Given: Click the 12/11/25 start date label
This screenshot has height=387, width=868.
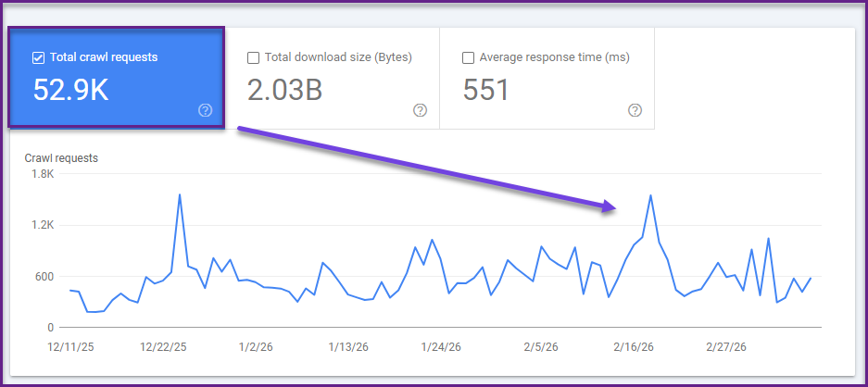Looking at the screenshot, I should point(68,347).
